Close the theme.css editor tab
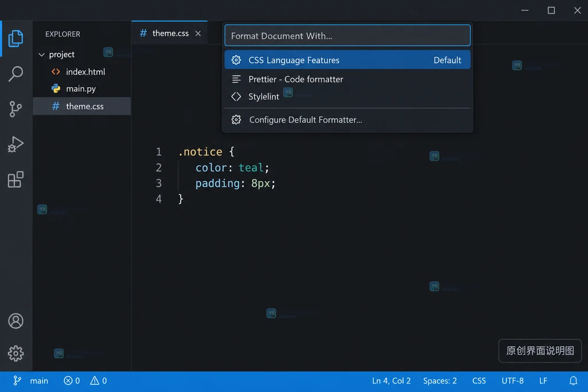The image size is (588, 392). point(198,34)
